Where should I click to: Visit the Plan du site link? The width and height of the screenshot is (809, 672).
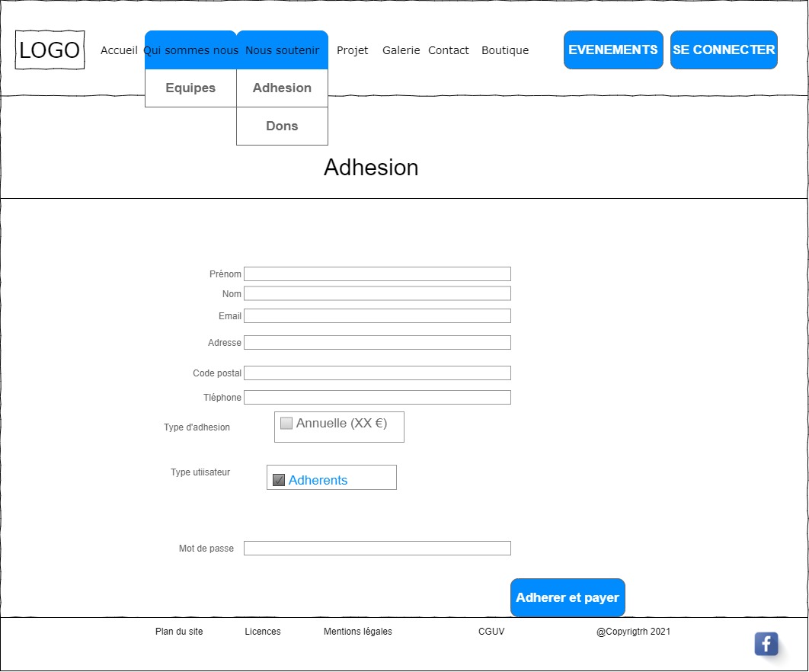click(179, 632)
